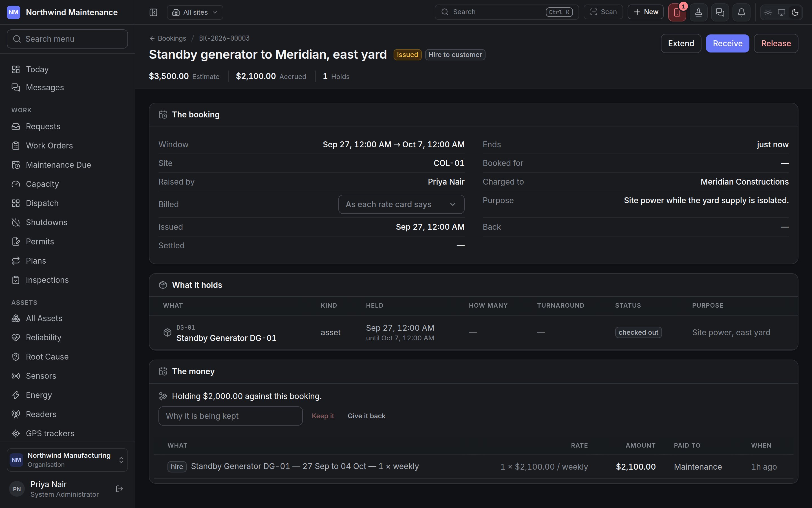Open Messages in the sidebar
The width and height of the screenshot is (812, 508).
[67, 87]
